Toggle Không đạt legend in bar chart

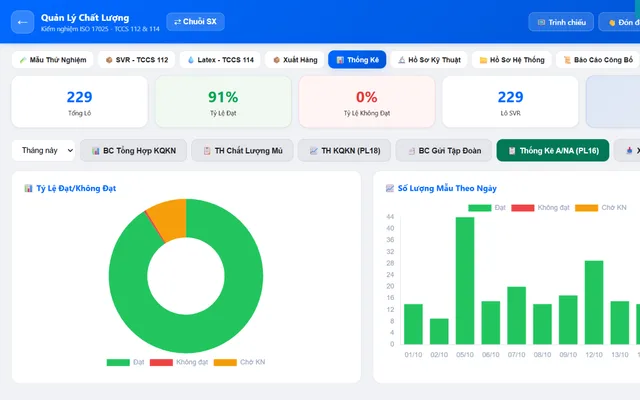click(x=540, y=208)
